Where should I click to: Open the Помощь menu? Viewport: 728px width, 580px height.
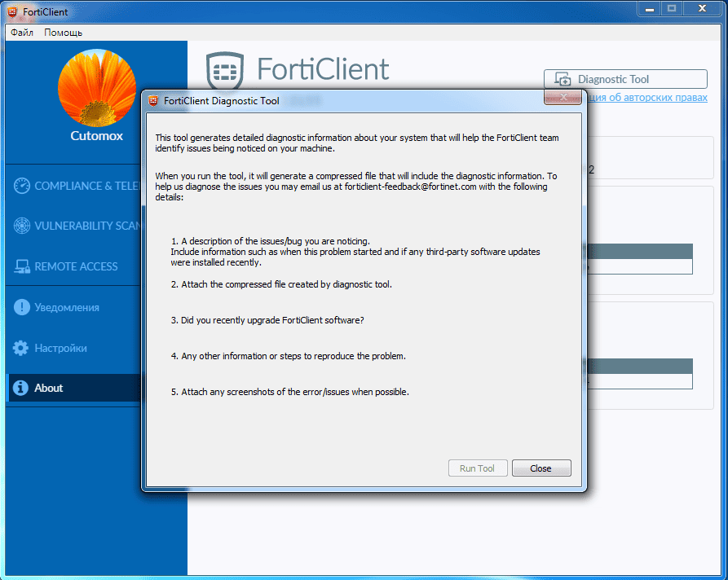pos(63,33)
